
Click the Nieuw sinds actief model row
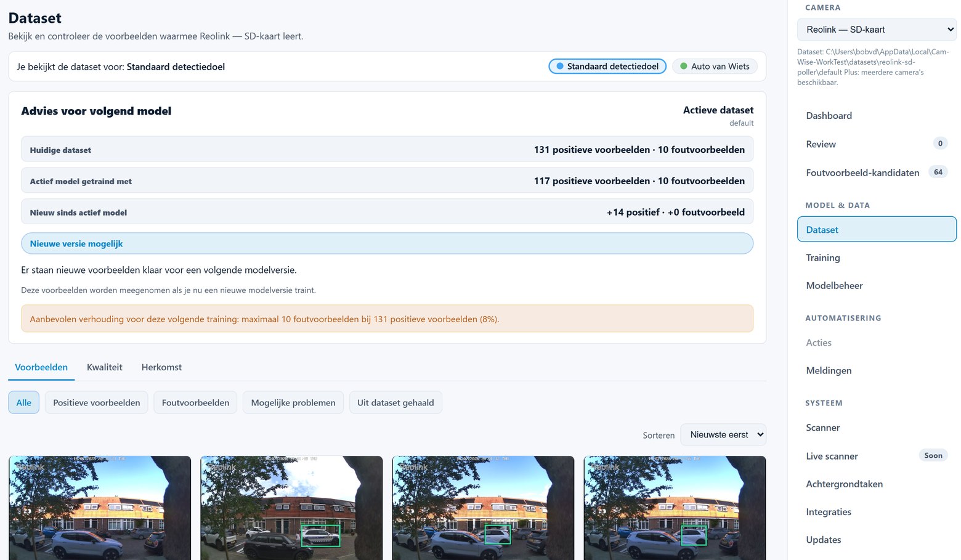pos(387,211)
